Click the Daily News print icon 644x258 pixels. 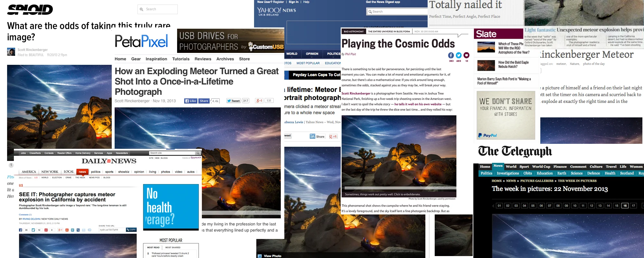tap(90, 230)
